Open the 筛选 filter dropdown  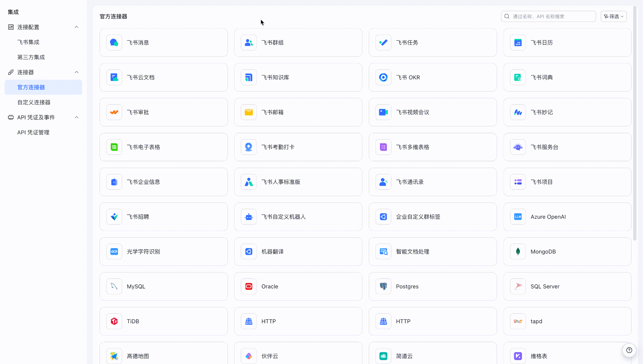tap(614, 16)
